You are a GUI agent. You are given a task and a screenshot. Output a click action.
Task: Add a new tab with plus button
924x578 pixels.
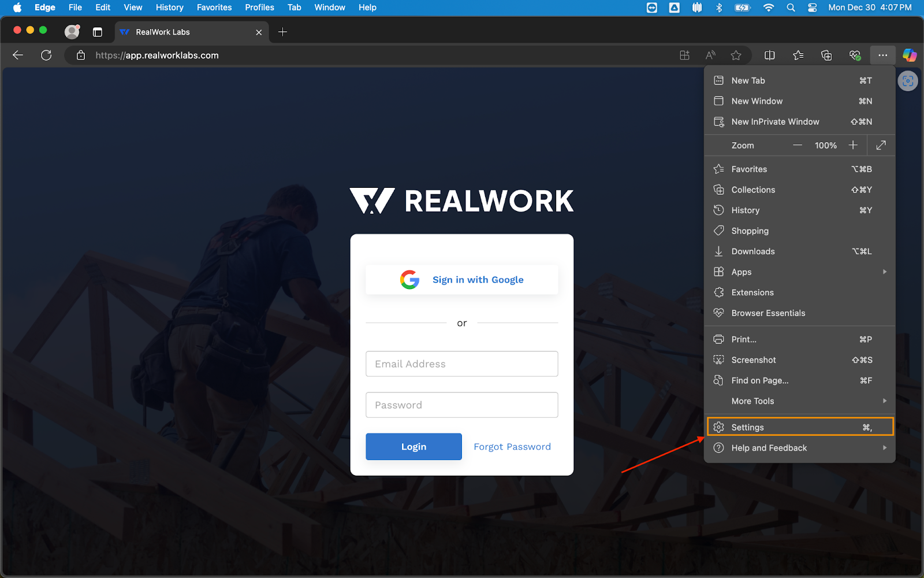pyautogui.click(x=282, y=32)
